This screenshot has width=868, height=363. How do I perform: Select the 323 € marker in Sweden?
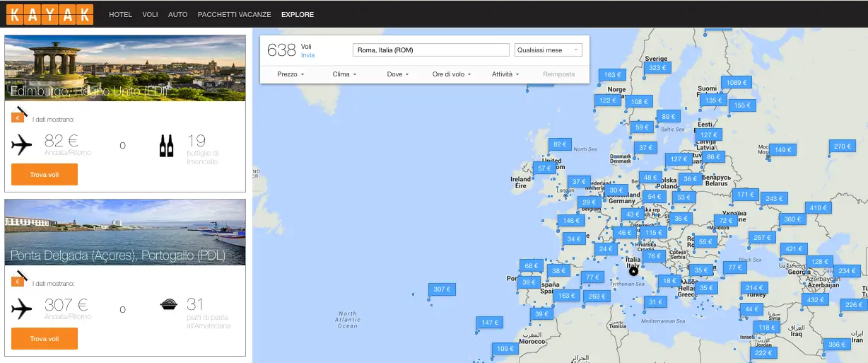click(x=657, y=68)
